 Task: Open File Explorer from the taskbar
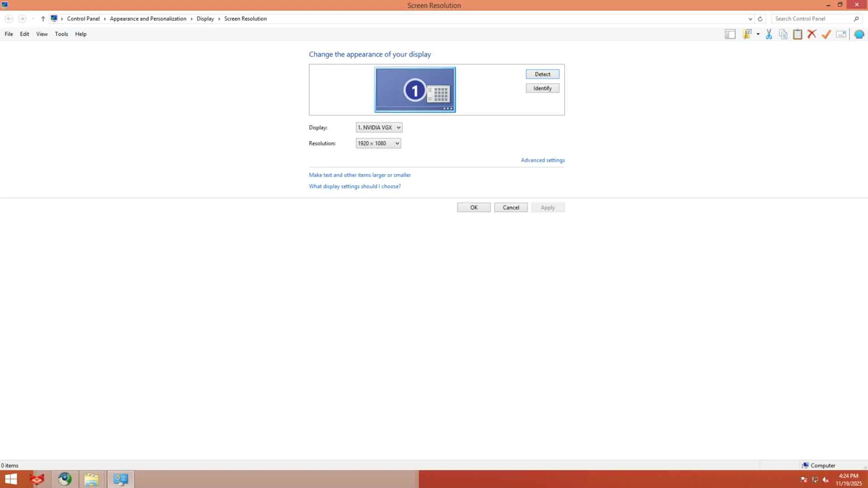coord(91,479)
